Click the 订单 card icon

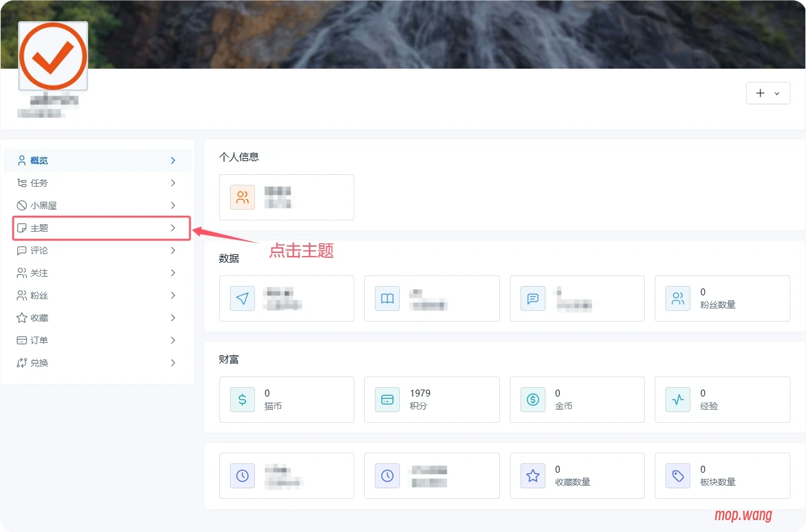click(22, 340)
